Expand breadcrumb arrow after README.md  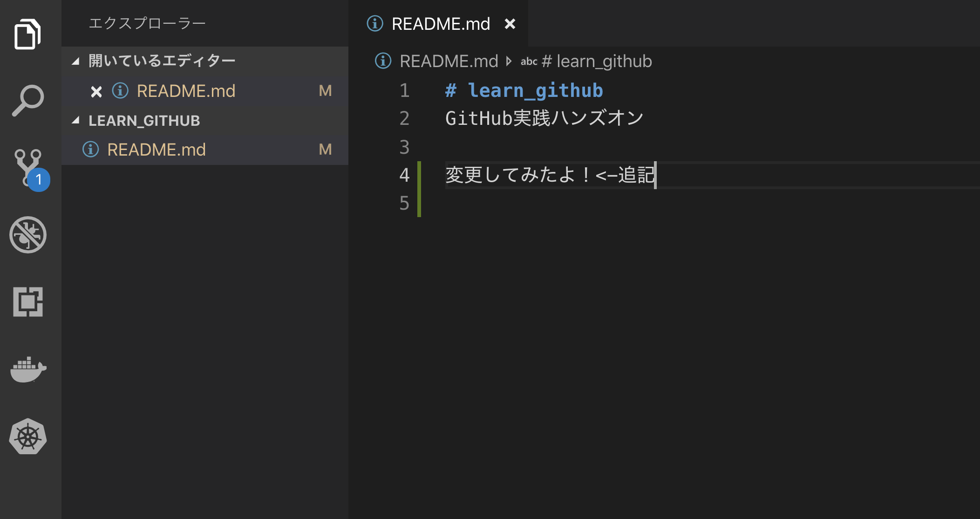point(509,61)
